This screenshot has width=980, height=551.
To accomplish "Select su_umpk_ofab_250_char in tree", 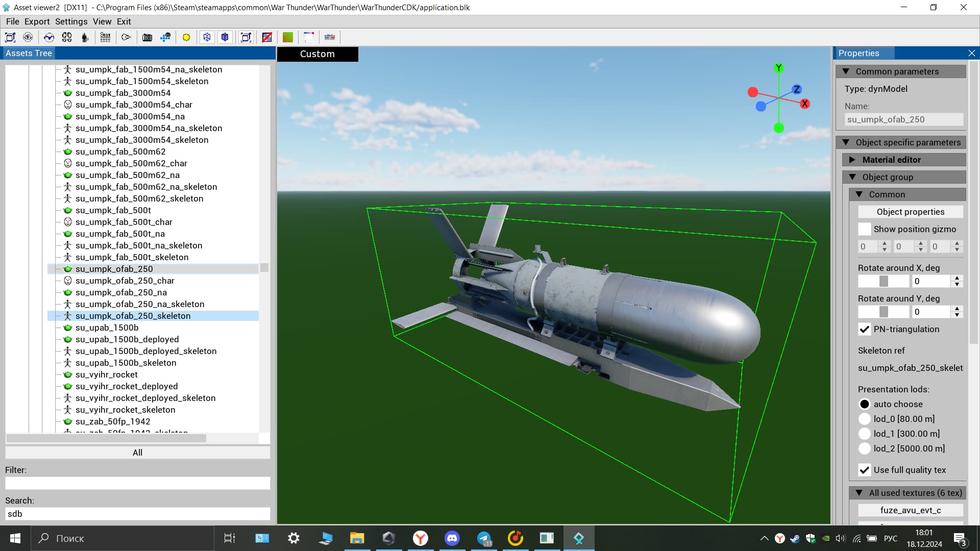I will point(125,281).
